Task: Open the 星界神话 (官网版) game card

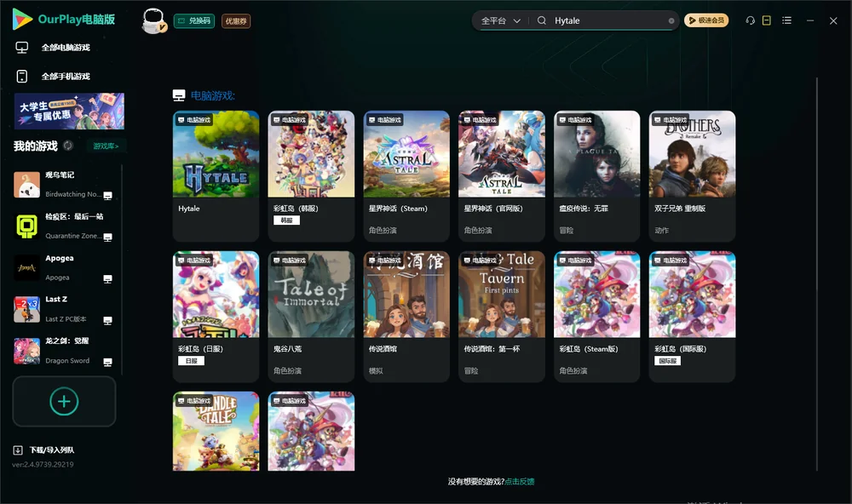Action: pos(502,176)
